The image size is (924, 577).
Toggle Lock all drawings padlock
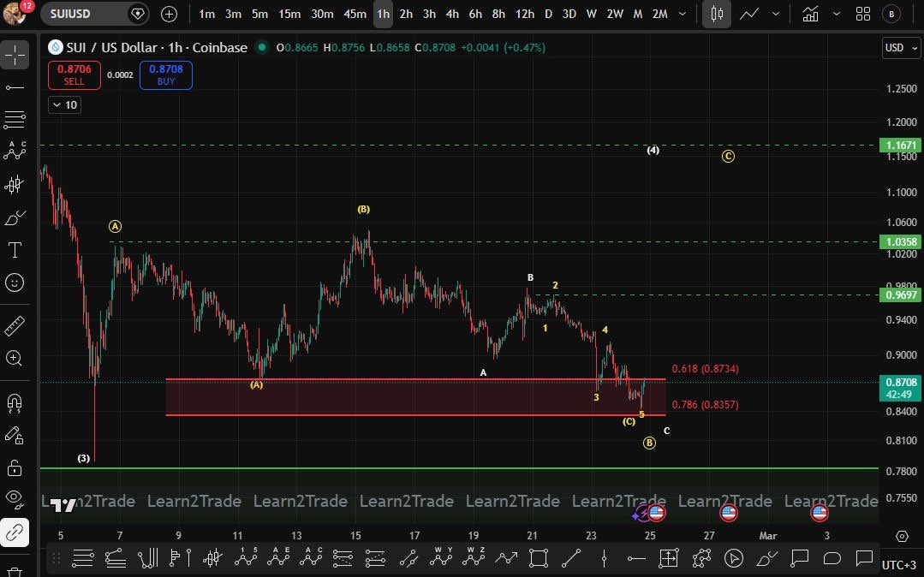point(15,468)
